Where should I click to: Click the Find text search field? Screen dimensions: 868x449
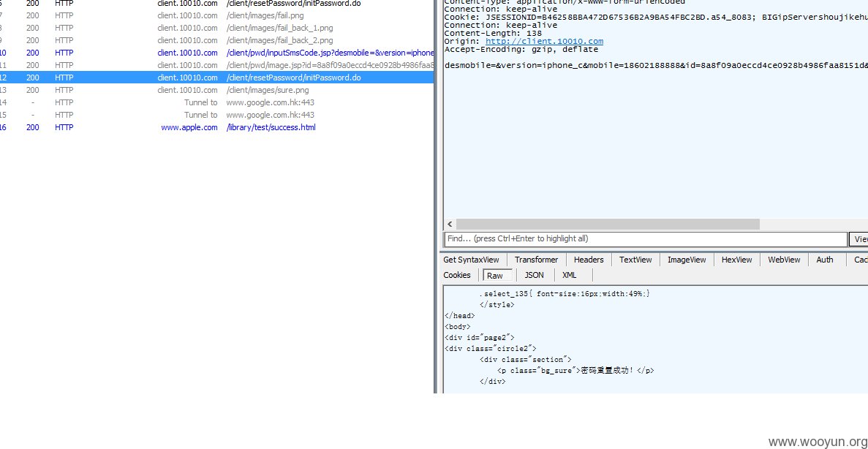coord(646,238)
